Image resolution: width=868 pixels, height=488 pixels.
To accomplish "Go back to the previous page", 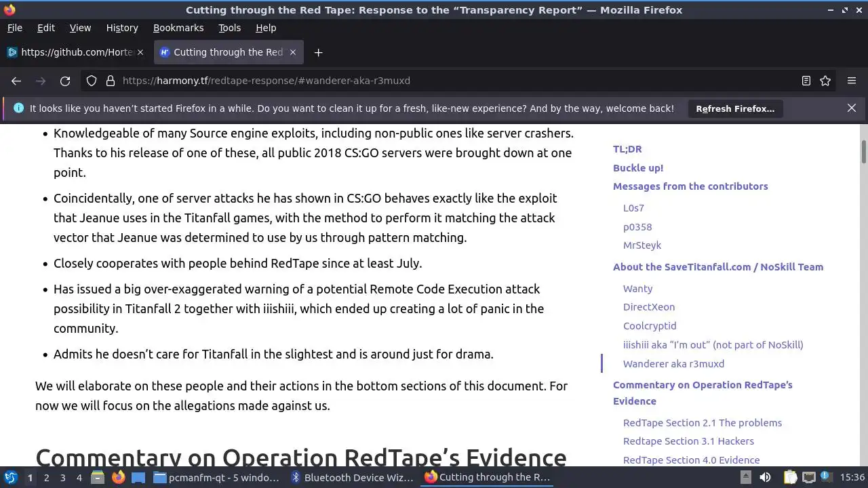I will pos(16,81).
